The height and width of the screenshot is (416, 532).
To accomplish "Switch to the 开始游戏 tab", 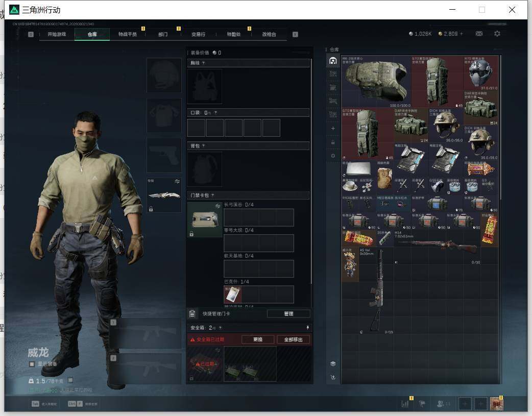I will [57, 34].
